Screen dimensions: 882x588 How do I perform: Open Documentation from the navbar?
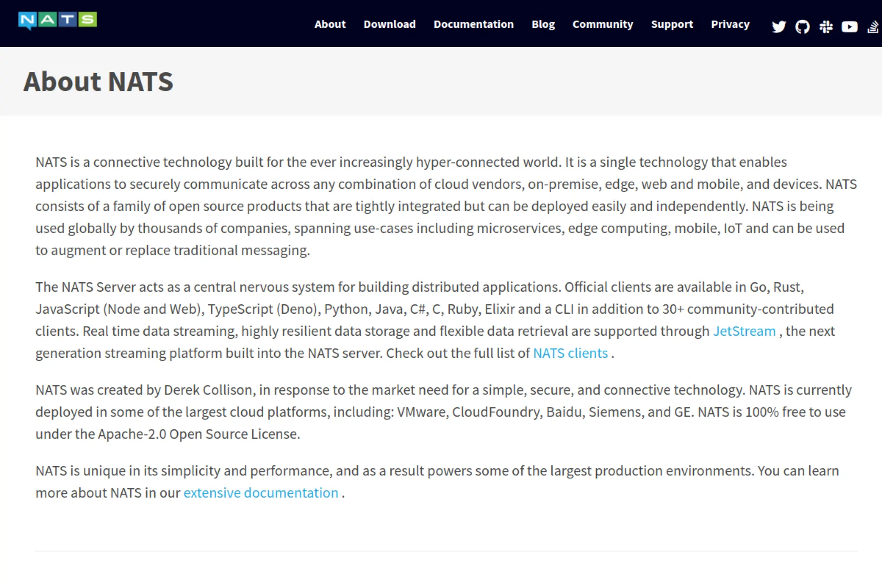[x=473, y=24]
